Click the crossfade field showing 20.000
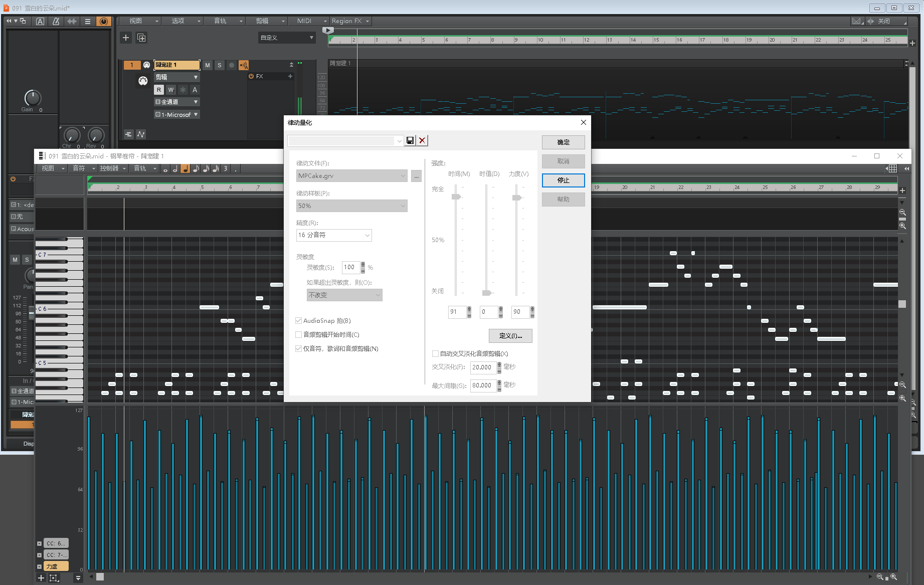 (x=483, y=367)
